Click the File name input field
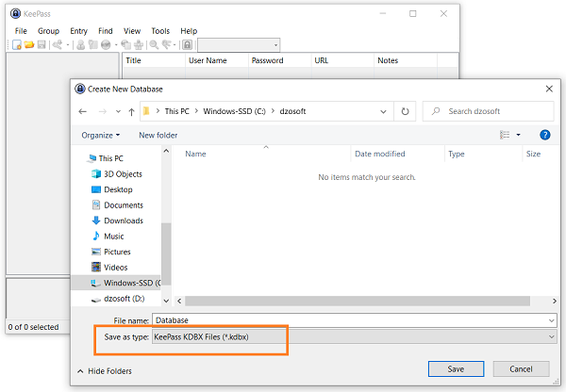Image resolution: width=566 pixels, height=392 pixels. (x=355, y=320)
